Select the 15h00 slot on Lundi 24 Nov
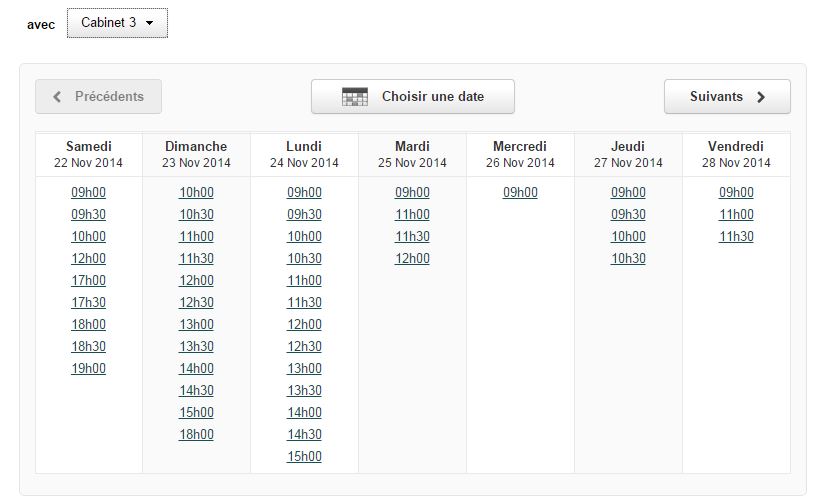Viewport: 820px width, 501px height. pyautogui.click(x=304, y=457)
